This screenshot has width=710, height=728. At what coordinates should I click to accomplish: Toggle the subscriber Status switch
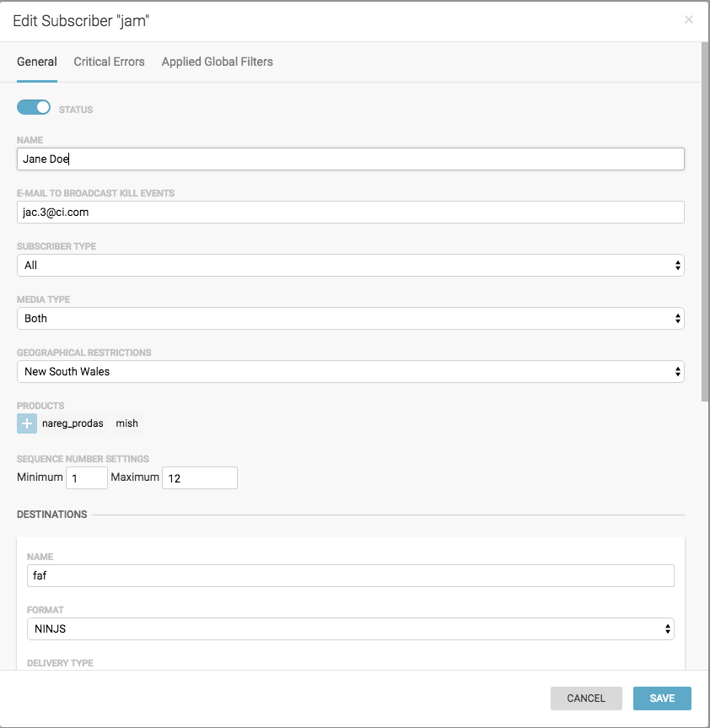click(x=34, y=108)
